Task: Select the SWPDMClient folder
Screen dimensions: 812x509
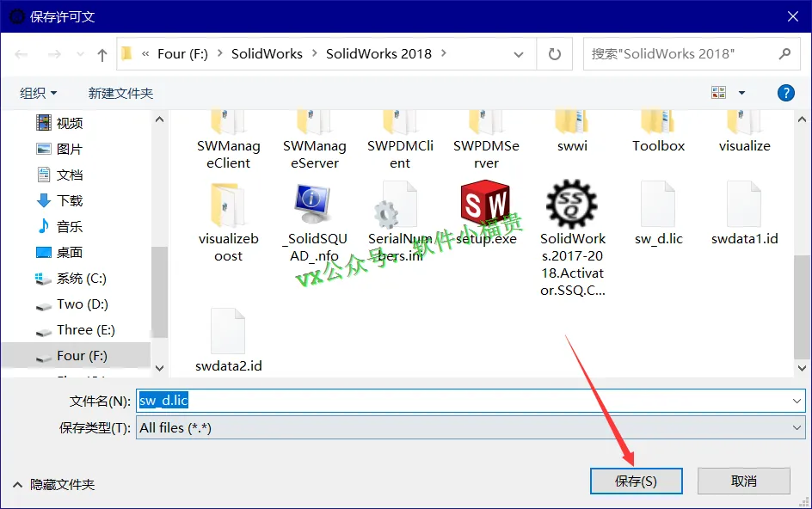Action: pyautogui.click(x=400, y=140)
